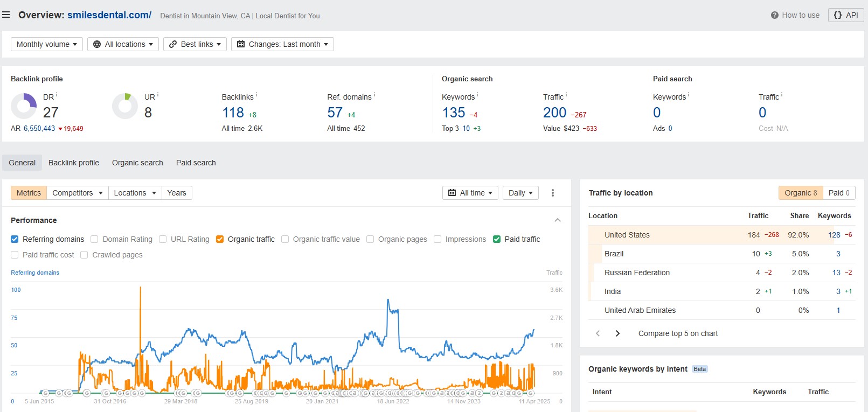Open the smilesdental.com/ link
The image size is (868, 412).
109,15
